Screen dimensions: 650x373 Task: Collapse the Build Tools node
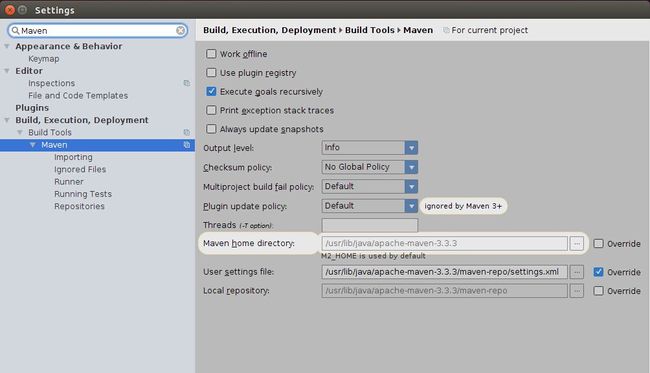(20, 133)
